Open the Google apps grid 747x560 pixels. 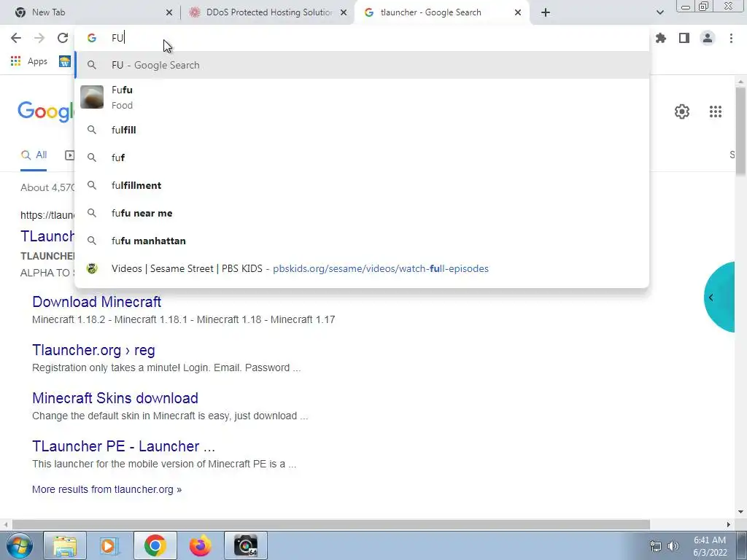tap(715, 112)
